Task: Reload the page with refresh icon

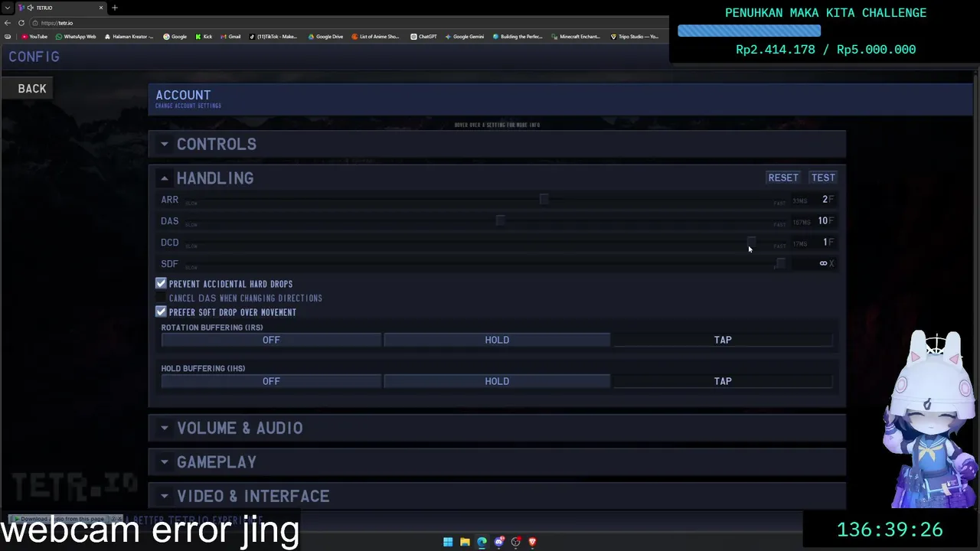Action: (x=21, y=23)
